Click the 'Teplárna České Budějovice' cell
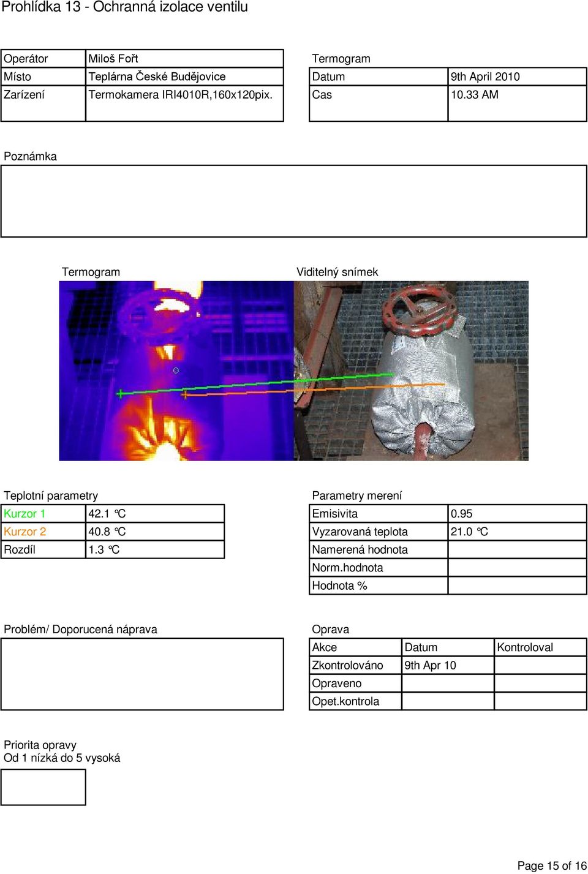Image resolution: width=588 pixels, height=874 pixels. [184, 77]
